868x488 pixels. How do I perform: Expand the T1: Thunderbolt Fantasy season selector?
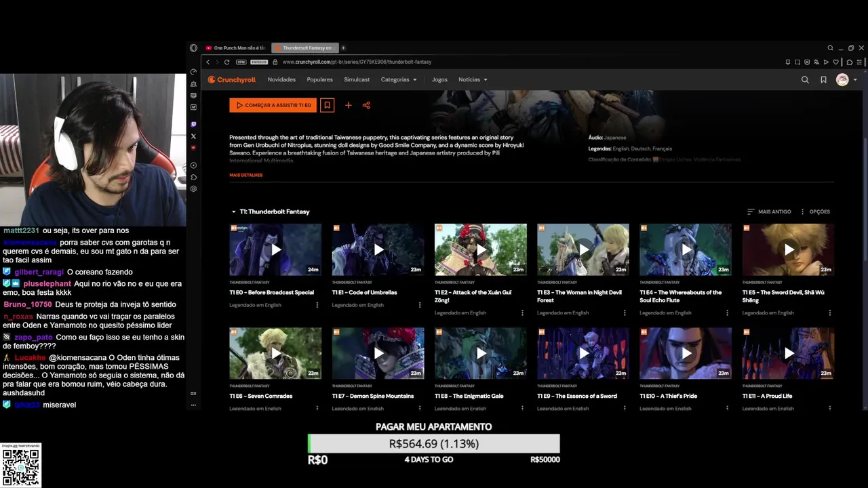click(271, 211)
